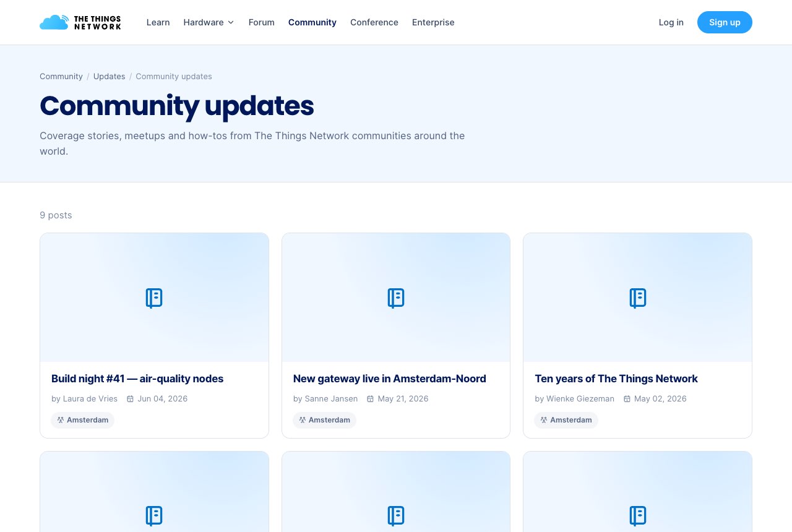Go to the Updates breadcrumb
Viewport: 792px width, 532px height.
pyautogui.click(x=109, y=76)
